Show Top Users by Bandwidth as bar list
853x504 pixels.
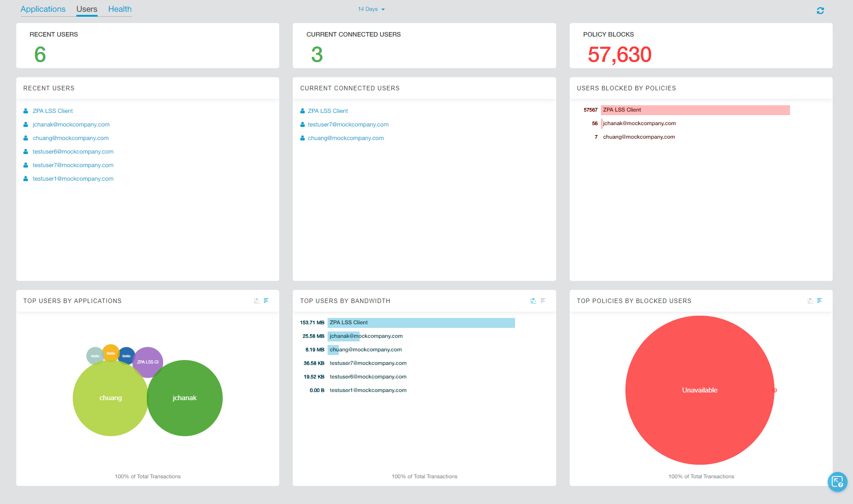[x=543, y=301]
